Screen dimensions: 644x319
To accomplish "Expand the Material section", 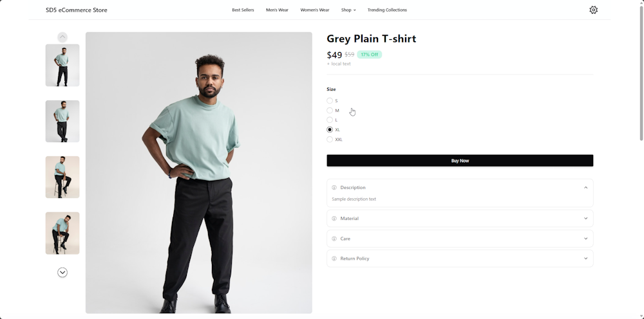I will [x=585, y=219].
